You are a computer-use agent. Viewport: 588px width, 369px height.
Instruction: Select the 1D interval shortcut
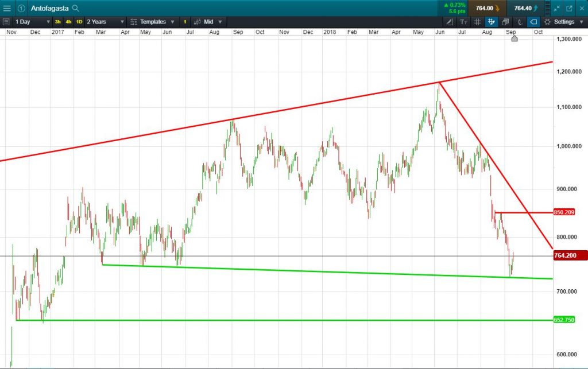click(x=79, y=22)
